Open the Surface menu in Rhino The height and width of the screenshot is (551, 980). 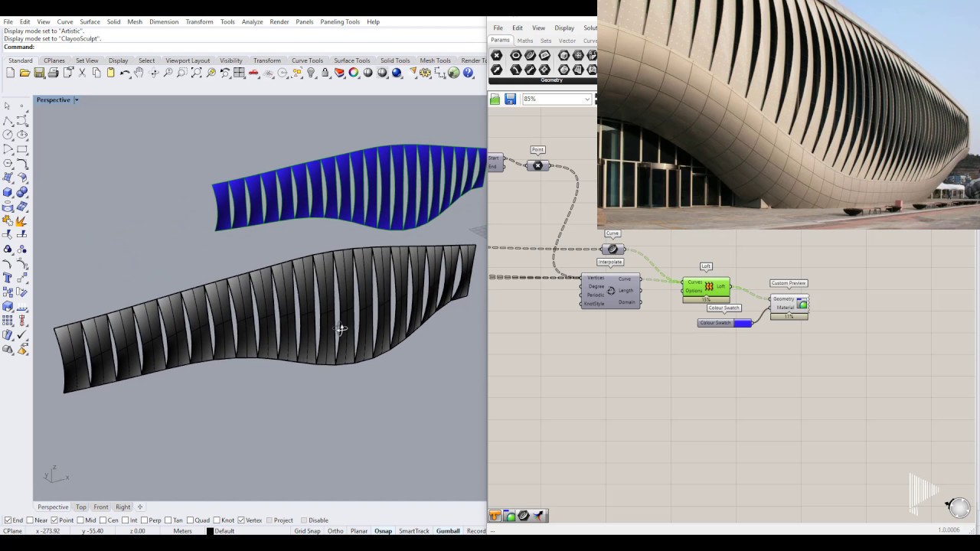90,21
